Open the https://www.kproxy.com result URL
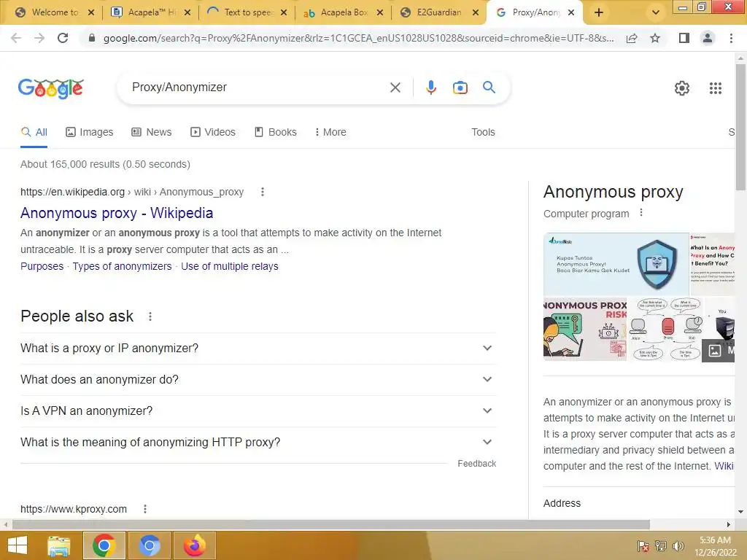747x560 pixels. click(x=74, y=509)
